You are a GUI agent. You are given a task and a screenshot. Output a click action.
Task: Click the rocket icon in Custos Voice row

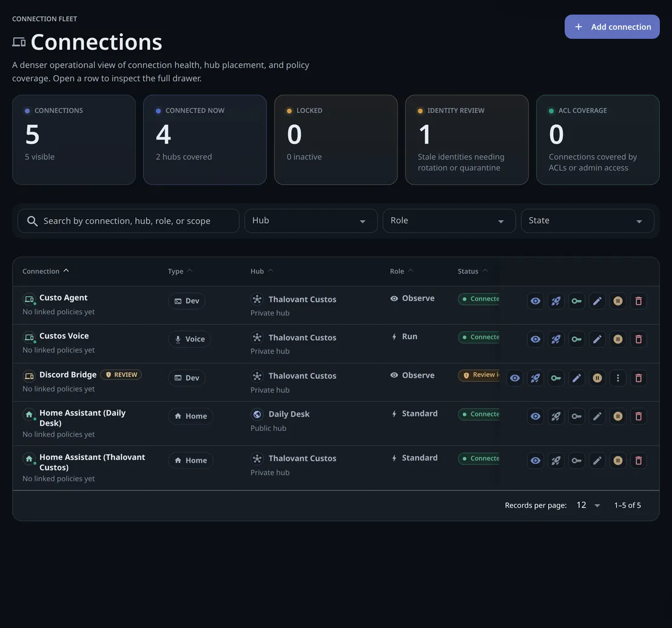pyautogui.click(x=556, y=339)
